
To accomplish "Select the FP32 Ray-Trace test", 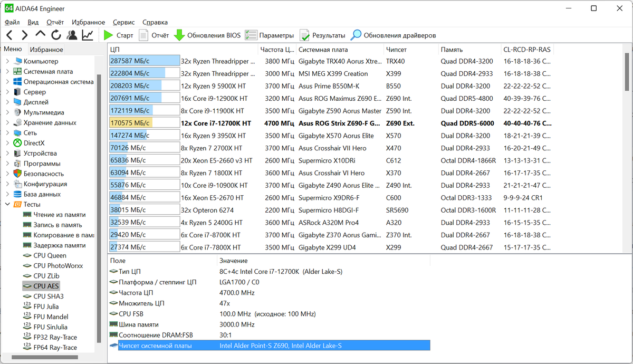I will click(55, 337).
